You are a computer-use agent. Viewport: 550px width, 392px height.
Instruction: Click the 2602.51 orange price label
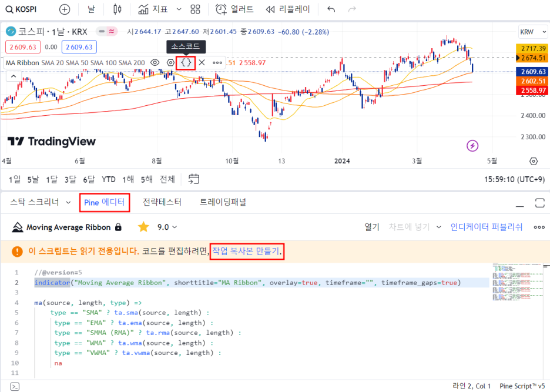point(533,81)
